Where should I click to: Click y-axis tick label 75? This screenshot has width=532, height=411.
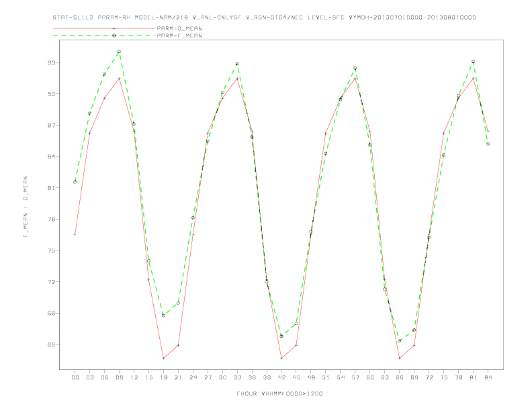(x=52, y=250)
